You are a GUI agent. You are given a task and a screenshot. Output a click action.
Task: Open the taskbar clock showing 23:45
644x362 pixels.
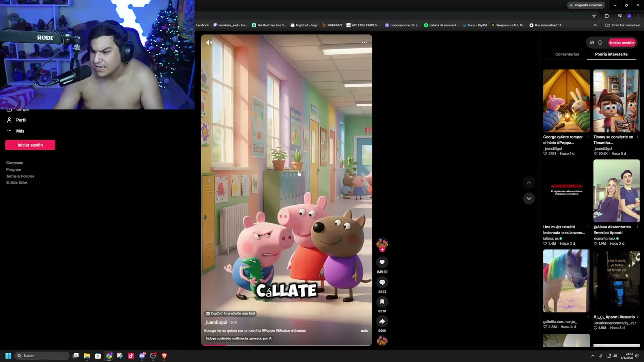(627, 356)
